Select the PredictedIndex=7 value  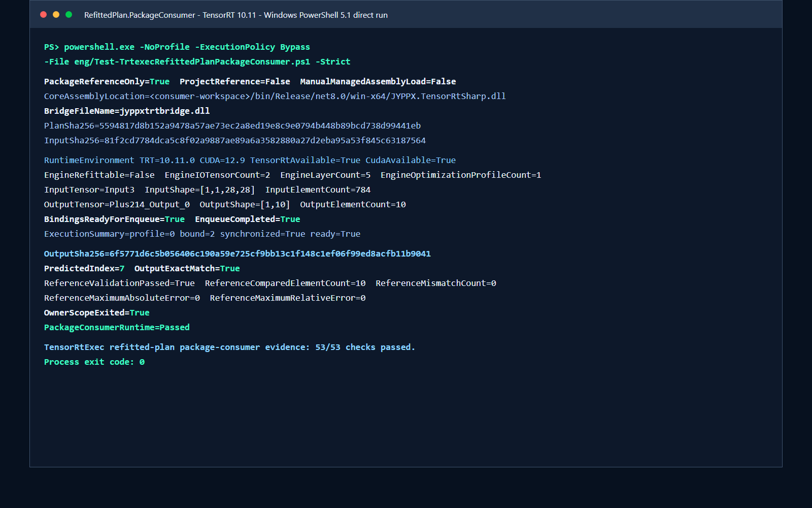point(84,269)
